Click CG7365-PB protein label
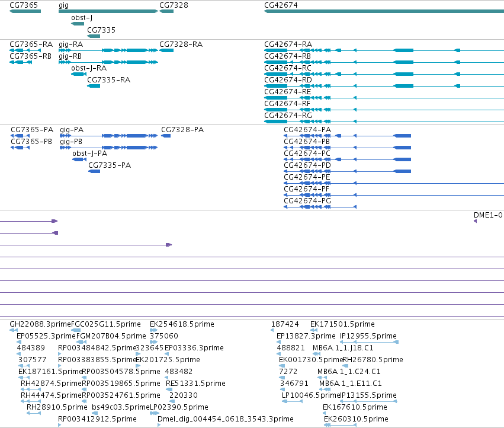 (31, 142)
